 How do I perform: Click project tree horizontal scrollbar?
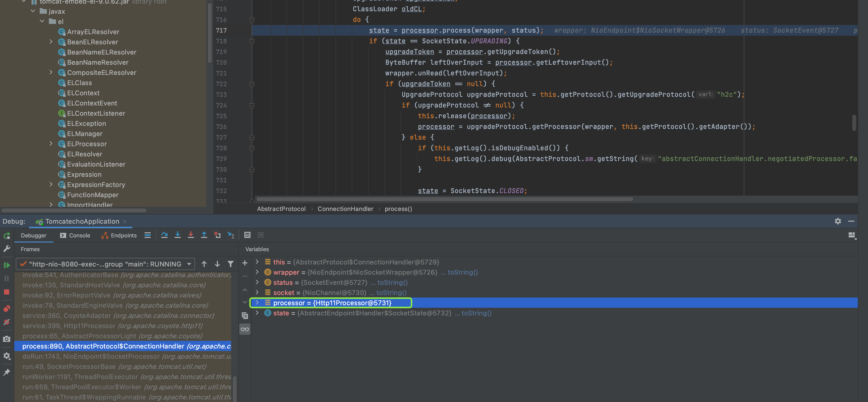point(74,210)
